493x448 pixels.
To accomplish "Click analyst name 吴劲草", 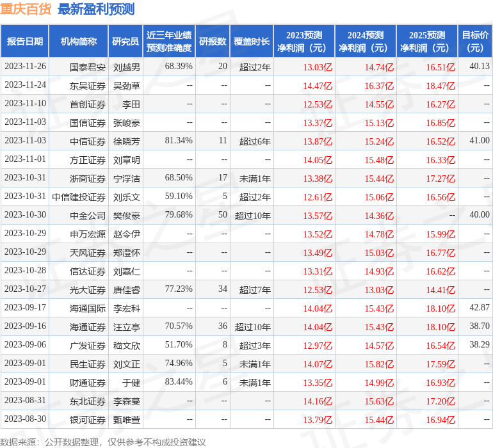I will point(127,86).
